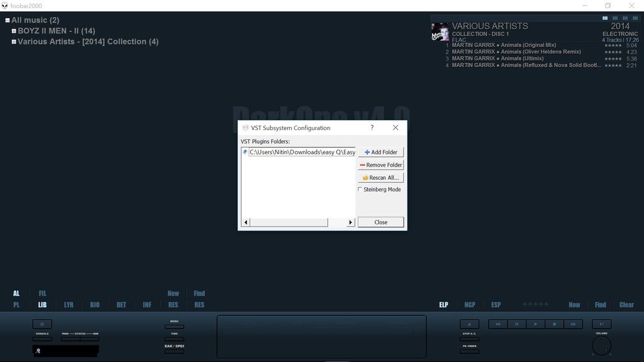Open the LYR lyrics tab
Image resolution: width=644 pixels, height=362 pixels.
click(69, 305)
